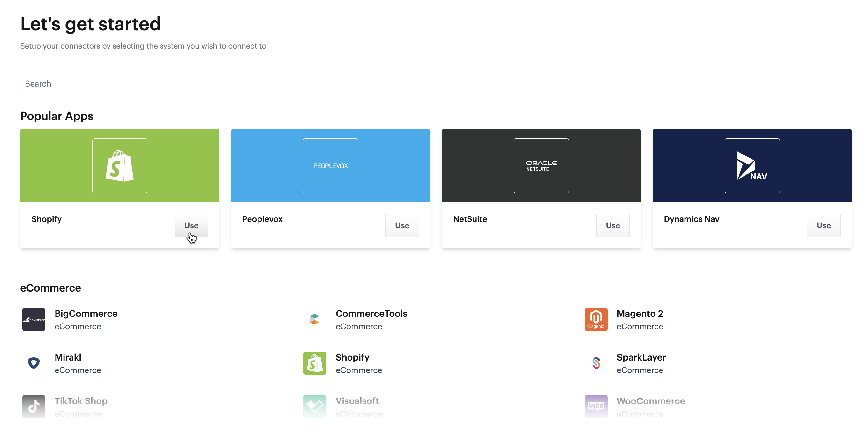Screen dimensions: 868x442
Task: Click the Oracle NetSuite logo tile
Action: click(x=541, y=165)
